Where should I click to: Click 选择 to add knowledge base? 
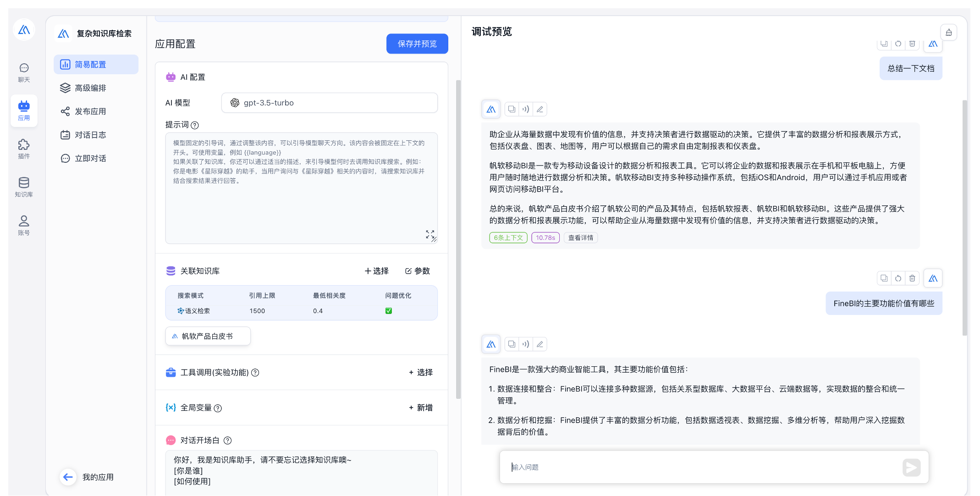point(376,271)
